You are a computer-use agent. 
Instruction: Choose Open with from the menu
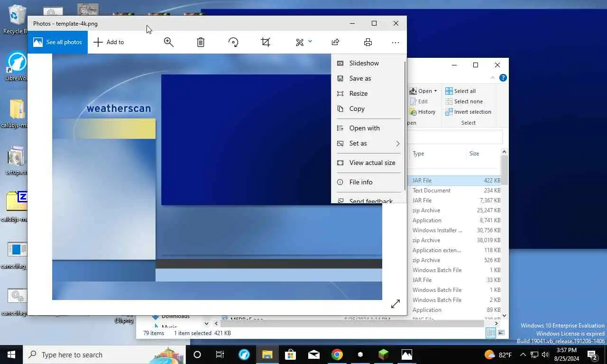click(x=368, y=128)
